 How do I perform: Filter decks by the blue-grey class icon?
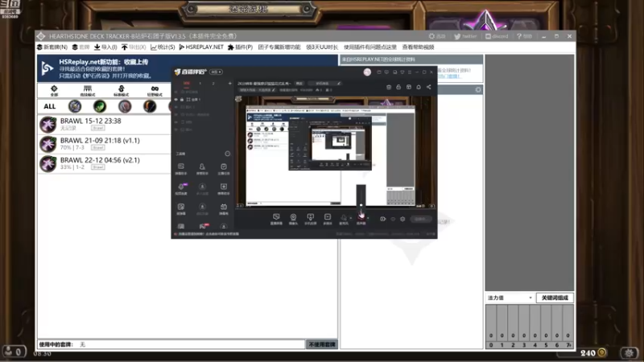pos(75,106)
